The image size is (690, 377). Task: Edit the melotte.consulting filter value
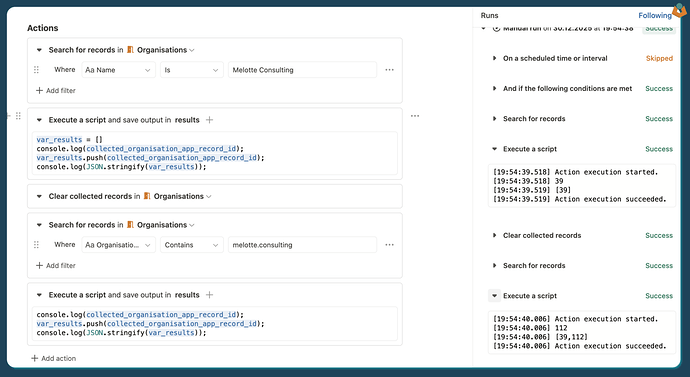[x=302, y=245]
